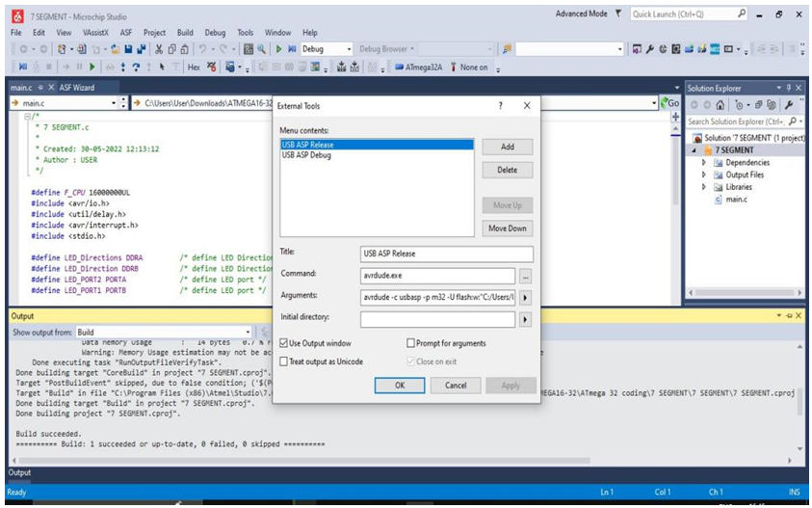The height and width of the screenshot is (508, 812).
Task: Click the Start Debugging green play icon
Action: (280, 49)
